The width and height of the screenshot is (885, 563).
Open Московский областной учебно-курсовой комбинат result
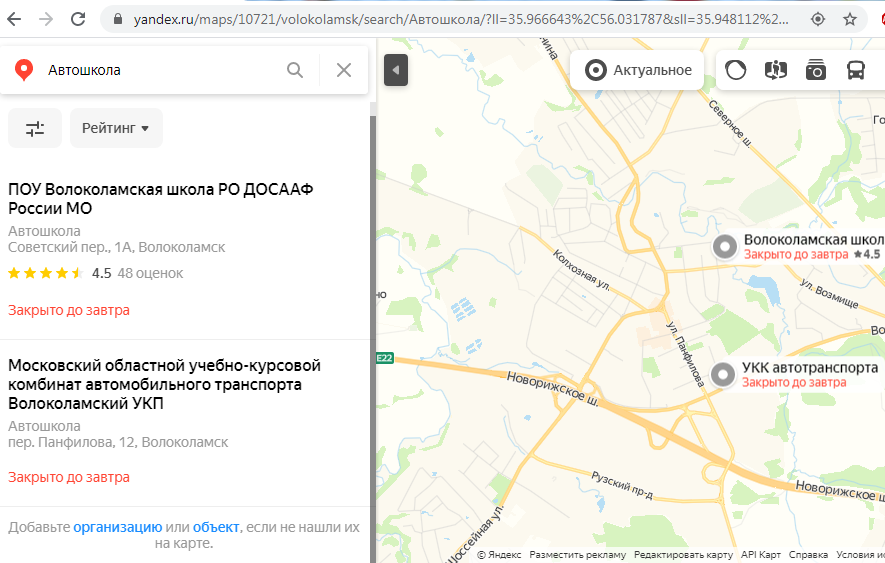point(164,385)
